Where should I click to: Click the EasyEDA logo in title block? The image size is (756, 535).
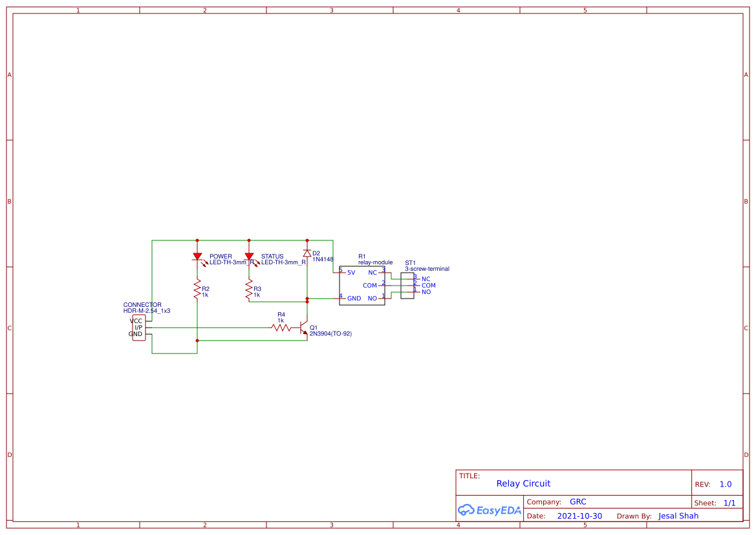(490, 510)
